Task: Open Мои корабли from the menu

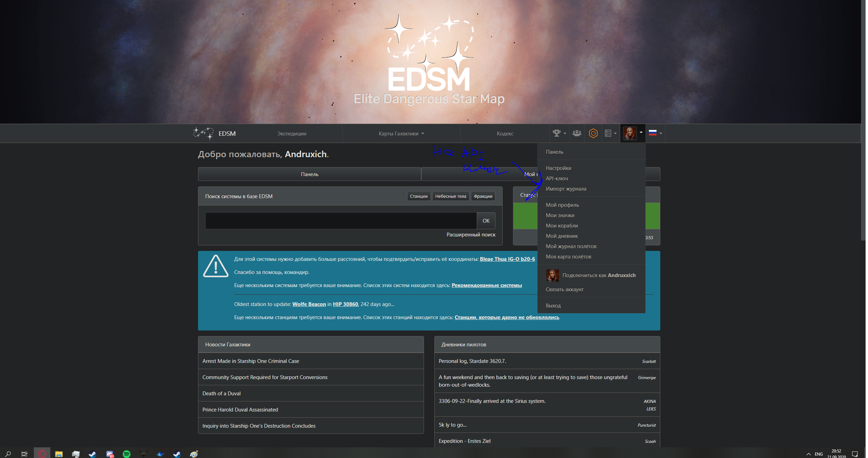Action: (x=591, y=226)
